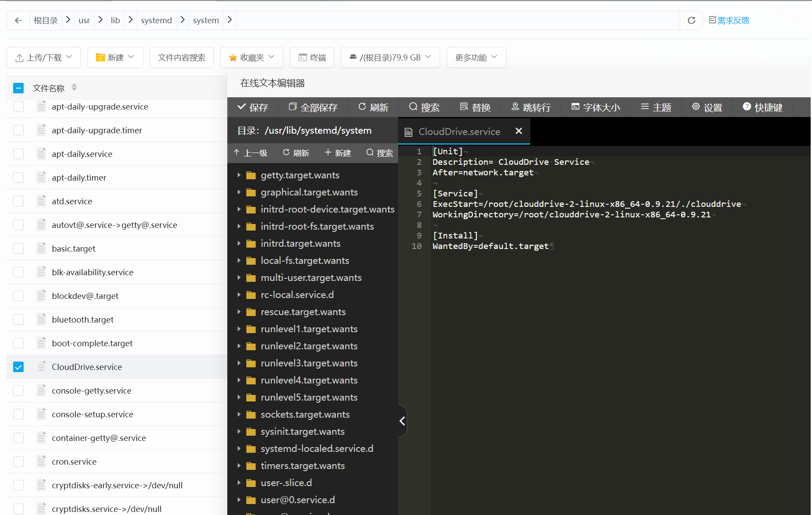Save the file with the 保存 button
The width and height of the screenshot is (812, 515).
tap(253, 107)
